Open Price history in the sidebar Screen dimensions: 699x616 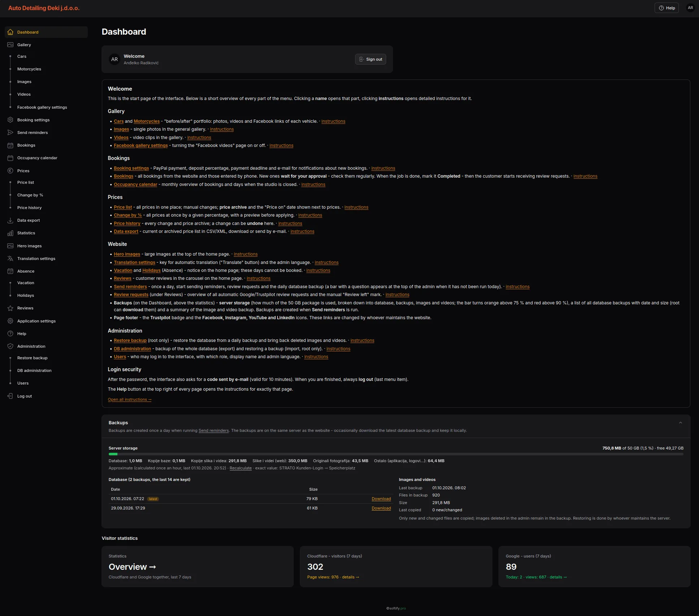pos(30,208)
